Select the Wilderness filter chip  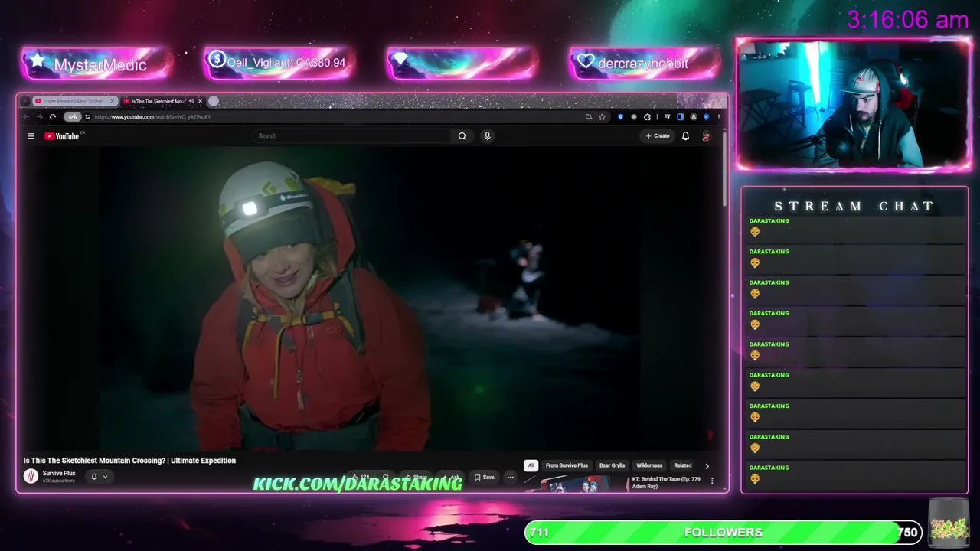(x=649, y=465)
